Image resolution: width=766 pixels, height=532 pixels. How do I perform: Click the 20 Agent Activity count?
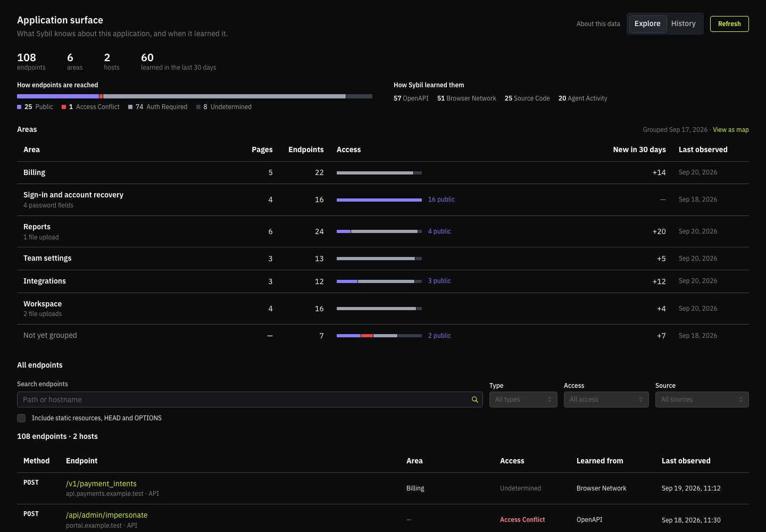[x=582, y=98]
